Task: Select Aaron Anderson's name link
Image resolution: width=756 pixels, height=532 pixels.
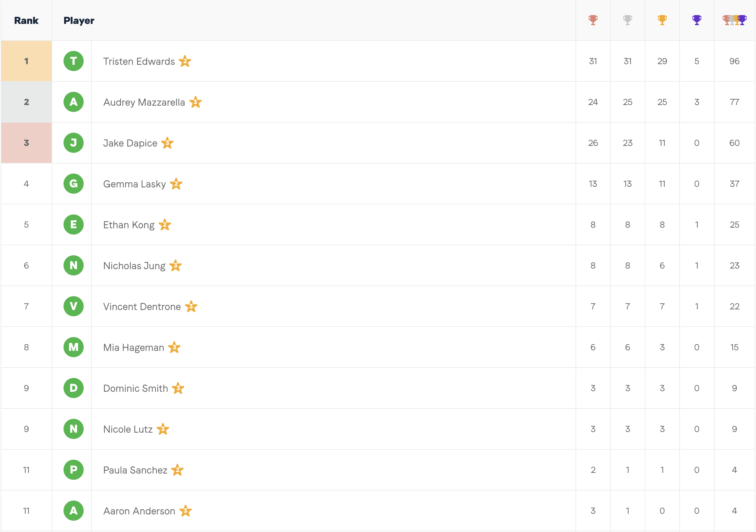Action: click(139, 511)
